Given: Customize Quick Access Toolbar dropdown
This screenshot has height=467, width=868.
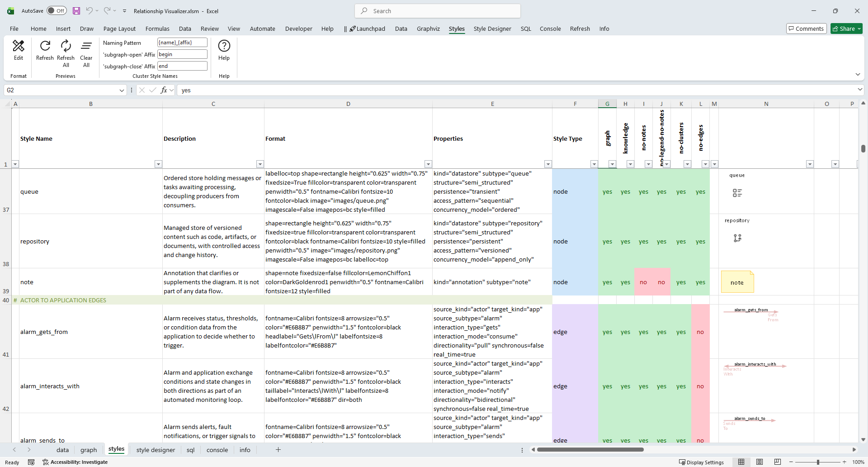Looking at the screenshot, I should (x=124, y=11).
